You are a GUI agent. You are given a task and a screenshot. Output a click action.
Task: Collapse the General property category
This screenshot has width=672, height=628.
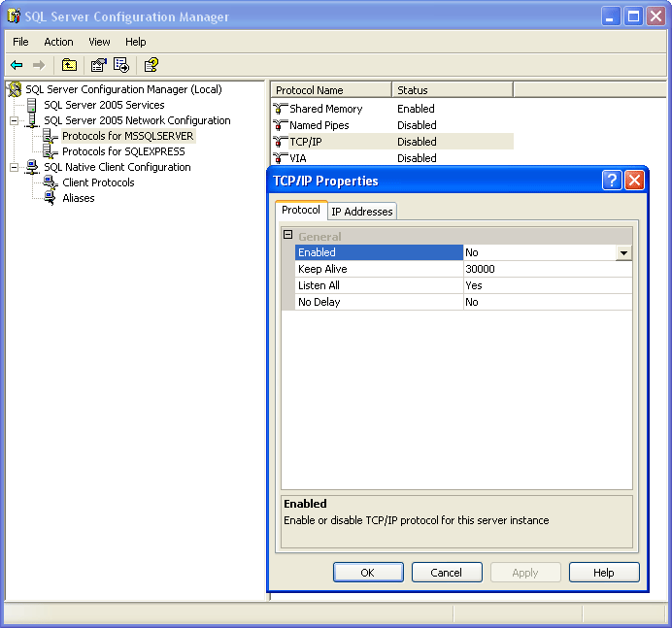pyautogui.click(x=287, y=236)
